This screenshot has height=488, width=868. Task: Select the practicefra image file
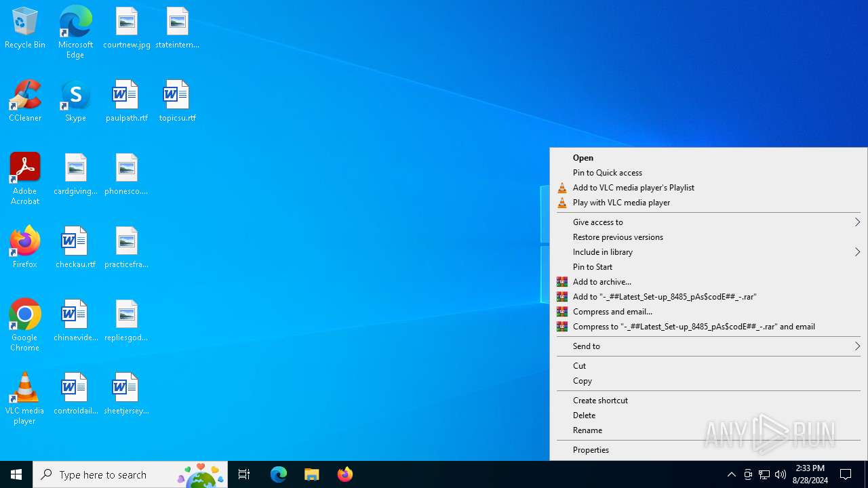click(x=127, y=248)
